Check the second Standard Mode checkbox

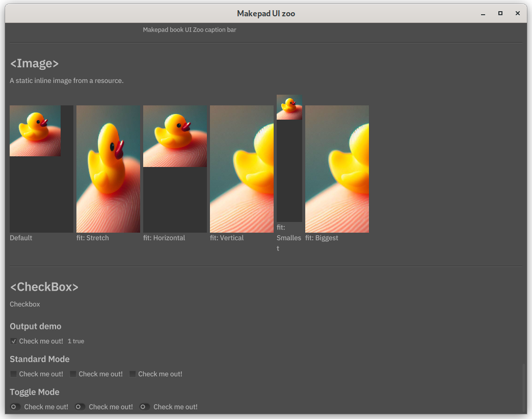pos(73,374)
